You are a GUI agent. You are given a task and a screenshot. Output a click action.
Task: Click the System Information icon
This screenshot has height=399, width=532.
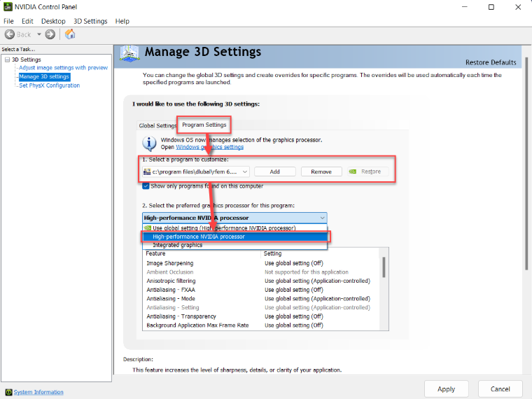point(9,392)
